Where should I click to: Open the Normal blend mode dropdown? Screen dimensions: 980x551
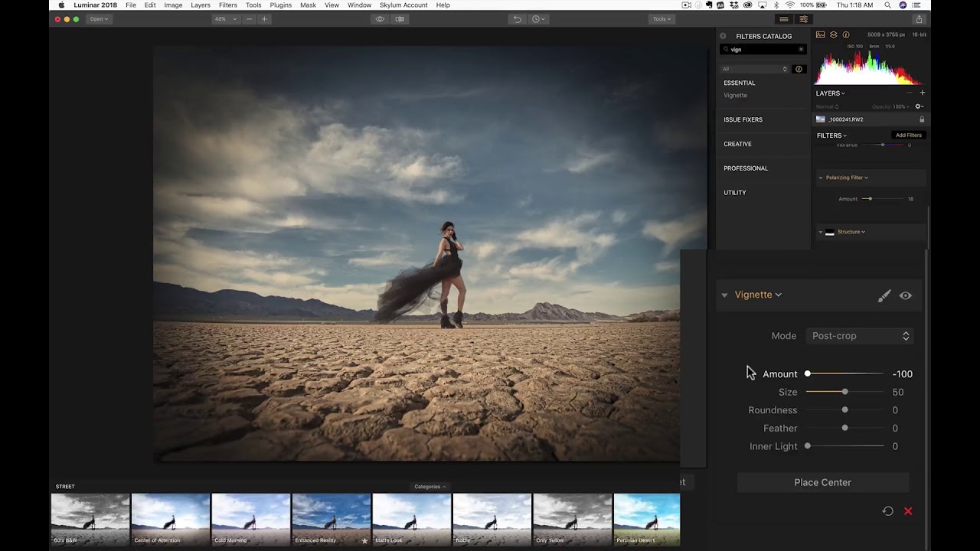point(826,106)
